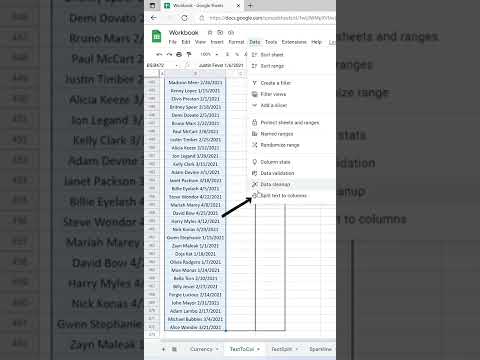Click the formula bar content
Image resolution: width=480 pixels, height=360 pixels.
click(221, 65)
